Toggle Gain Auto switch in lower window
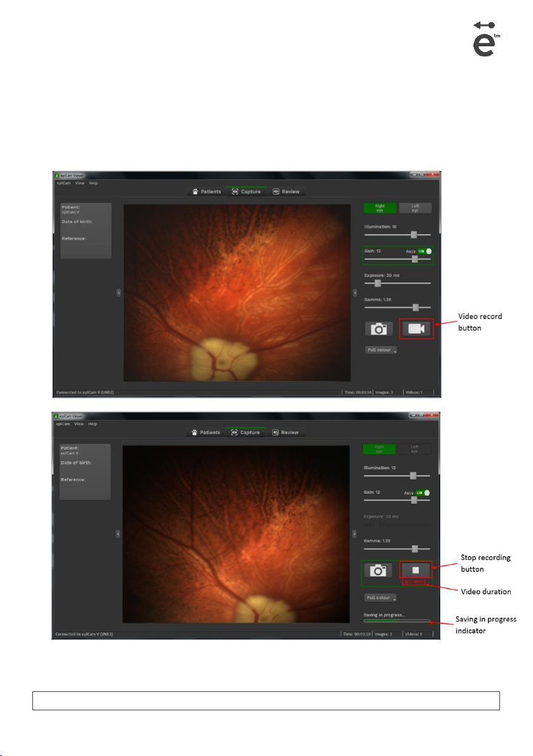The width and height of the screenshot is (533, 756). [423, 493]
